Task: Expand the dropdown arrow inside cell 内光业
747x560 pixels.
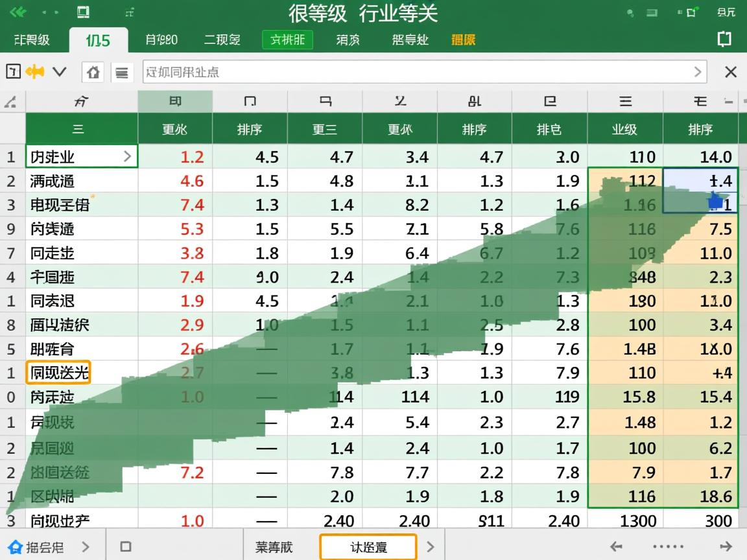Action: (128, 156)
